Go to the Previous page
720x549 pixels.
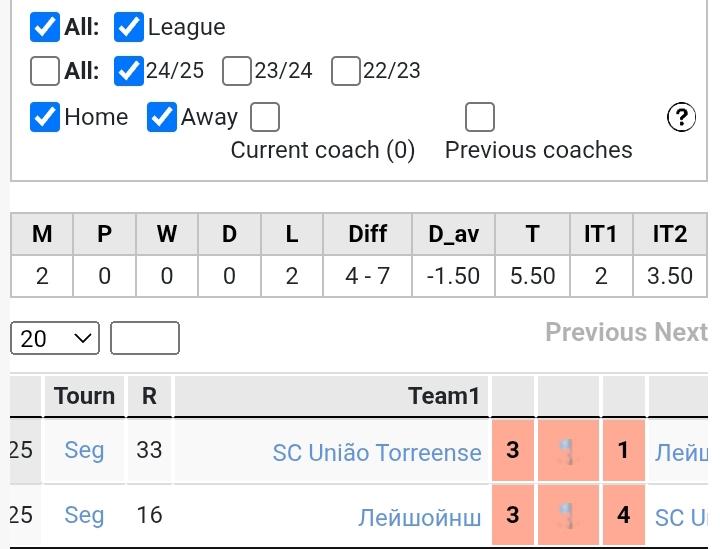pos(596,332)
